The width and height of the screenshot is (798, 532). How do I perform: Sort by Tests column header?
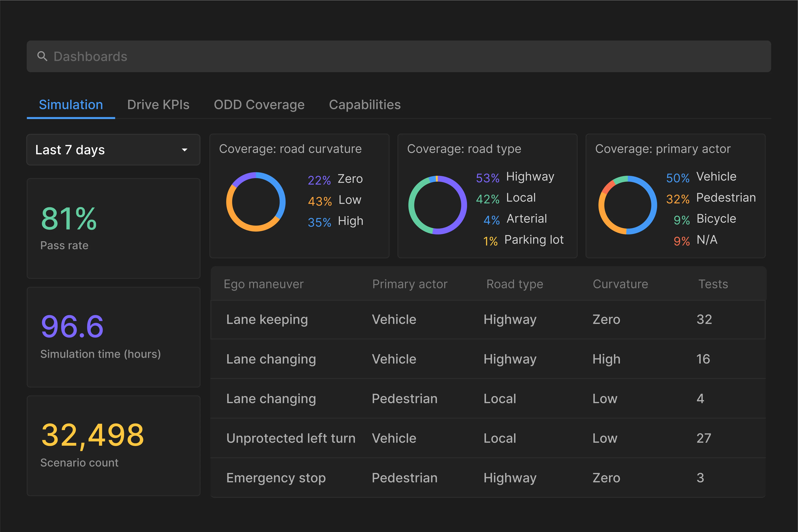coord(713,284)
